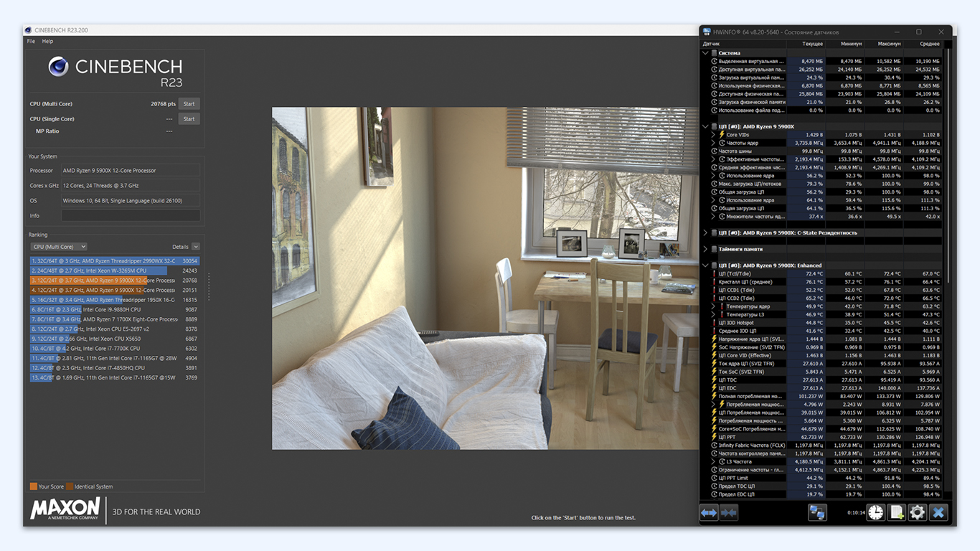Click the Датчик column header
This screenshot has height=551, width=980.
743,44
